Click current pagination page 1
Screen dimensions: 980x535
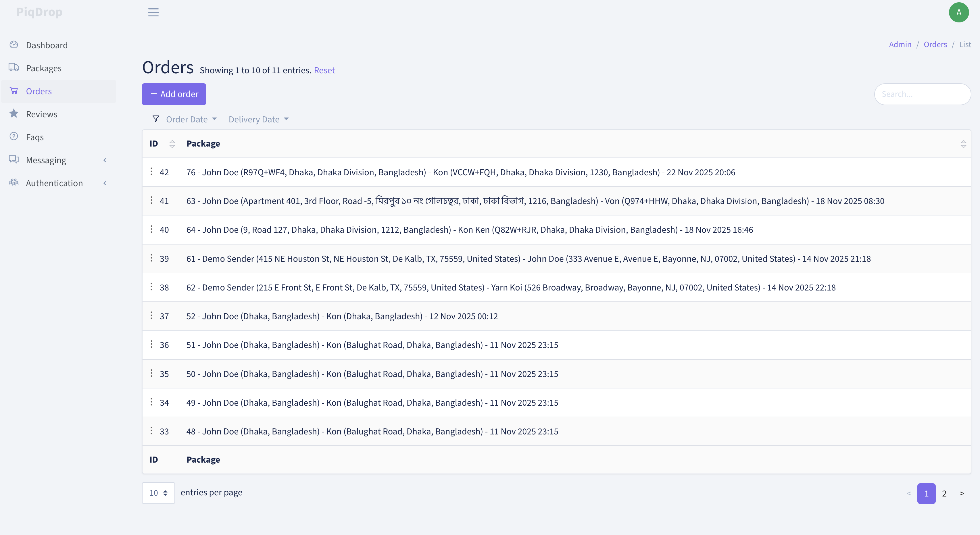pyautogui.click(x=926, y=493)
